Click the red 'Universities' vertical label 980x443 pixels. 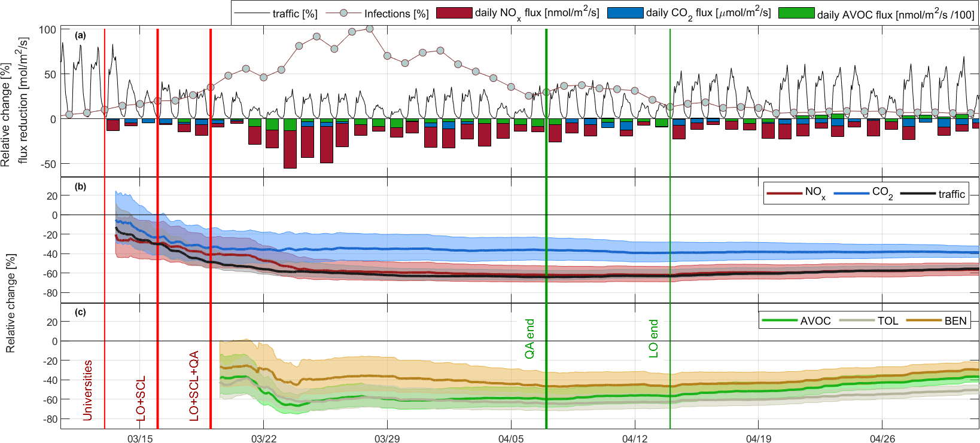(x=88, y=390)
